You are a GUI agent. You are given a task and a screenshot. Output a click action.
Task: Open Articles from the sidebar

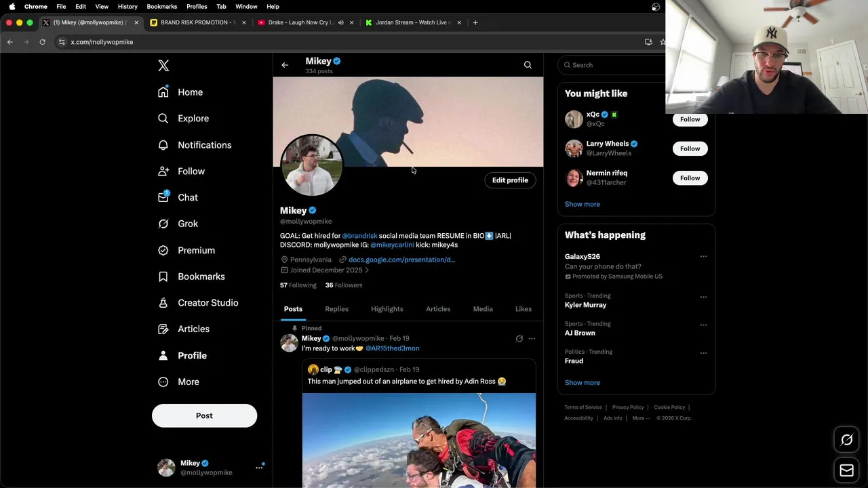coord(183,329)
